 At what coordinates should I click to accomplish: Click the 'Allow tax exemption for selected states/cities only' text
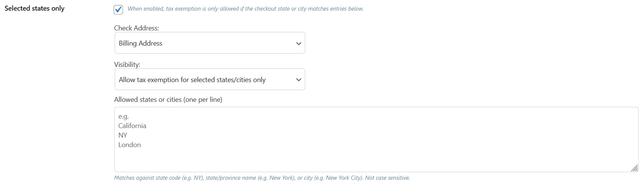pos(192,80)
